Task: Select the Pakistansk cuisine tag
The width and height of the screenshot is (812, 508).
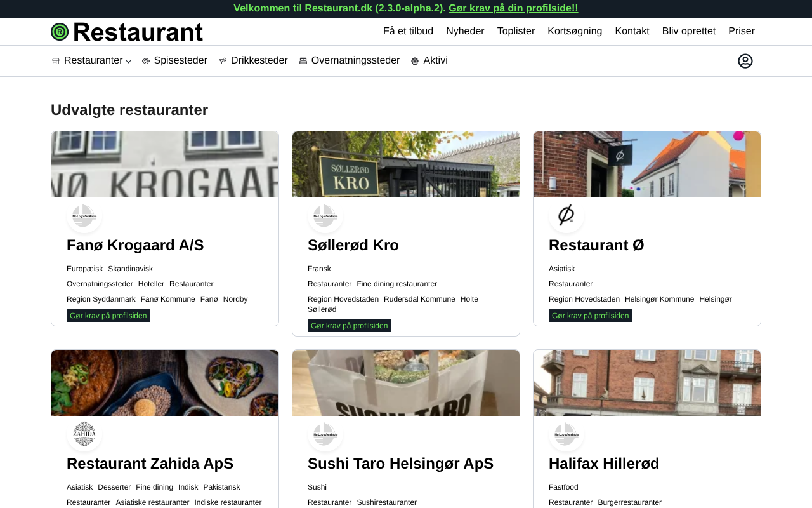Action: 221,487
